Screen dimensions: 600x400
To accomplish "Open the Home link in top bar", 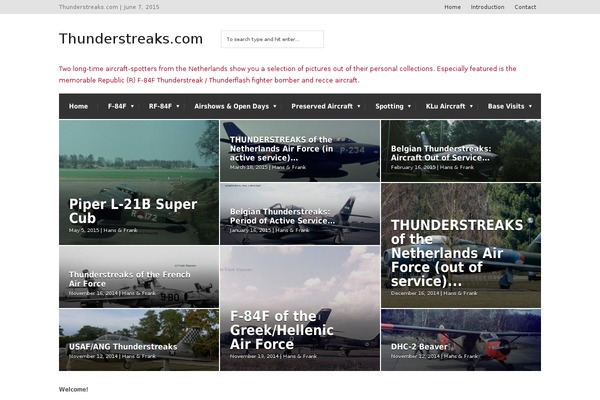I will pyautogui.click(x=452, y=7).
